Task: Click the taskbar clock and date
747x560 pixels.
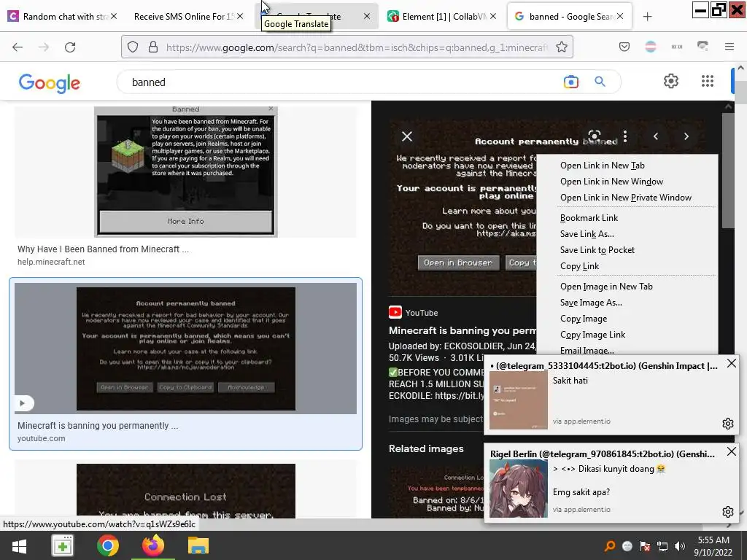Action: click(713, 546)
